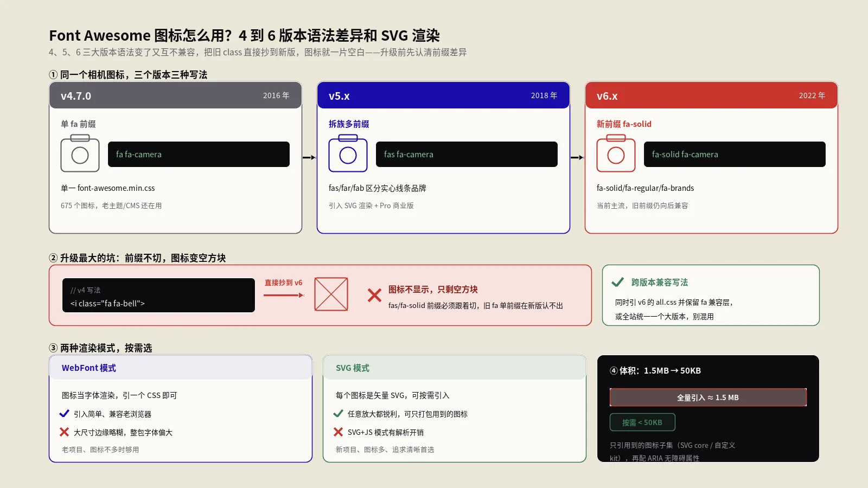Viewport: 868px width, 488px height.
Task: Click the fa-solid/fa-regular/fa-brands text
Action: (645, 188)
